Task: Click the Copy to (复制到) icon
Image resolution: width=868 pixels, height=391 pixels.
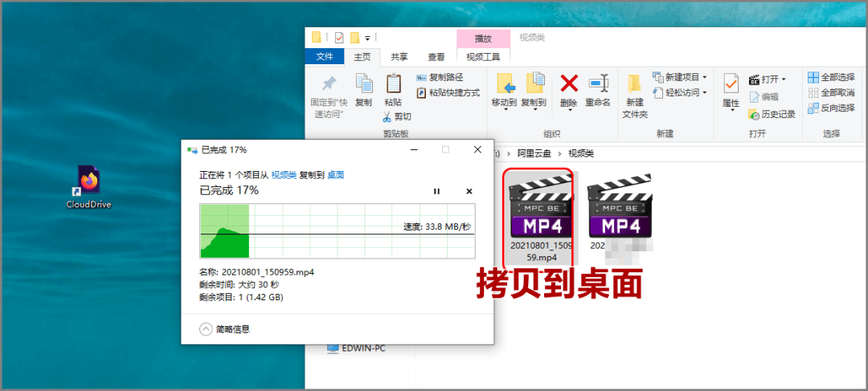Action: 534,83
